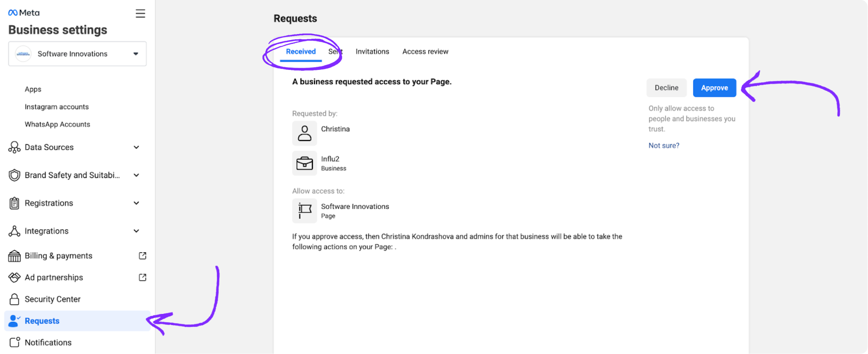This screenshot has width=868, height=354.
Task: Click the Registrations clipboard icon
Action: click(x=14, y=203)
